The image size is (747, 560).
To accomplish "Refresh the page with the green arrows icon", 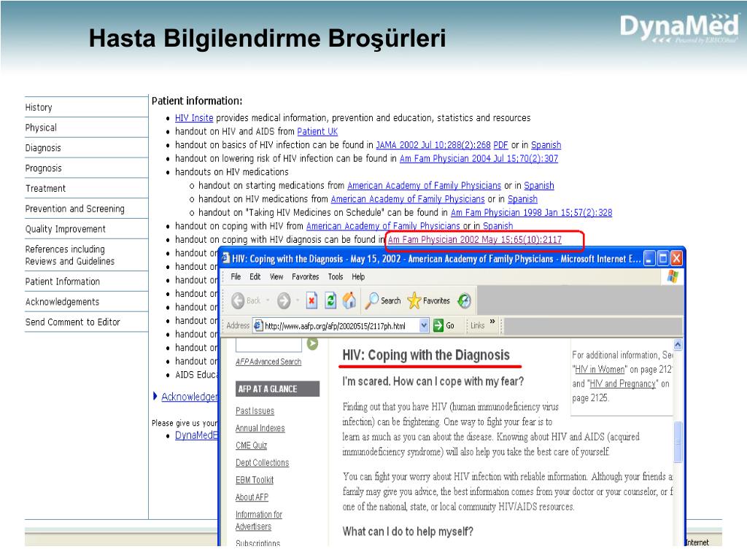I will 330,300.
